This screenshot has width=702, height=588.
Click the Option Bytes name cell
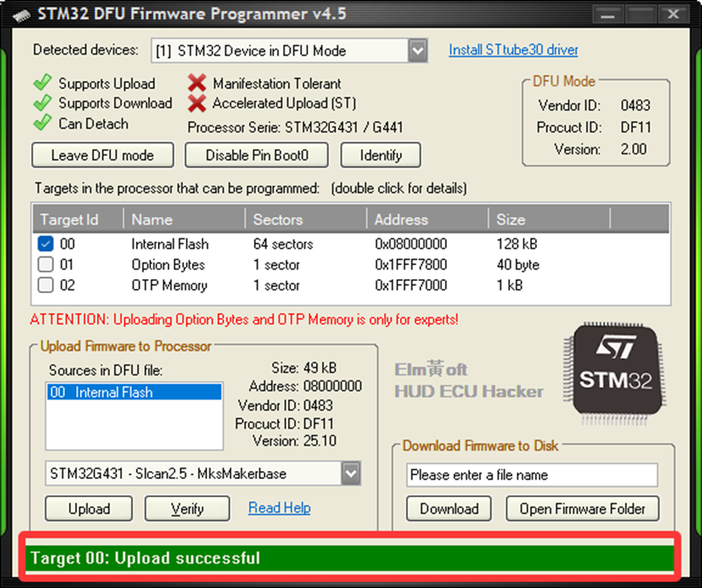[x=168, y=264]
